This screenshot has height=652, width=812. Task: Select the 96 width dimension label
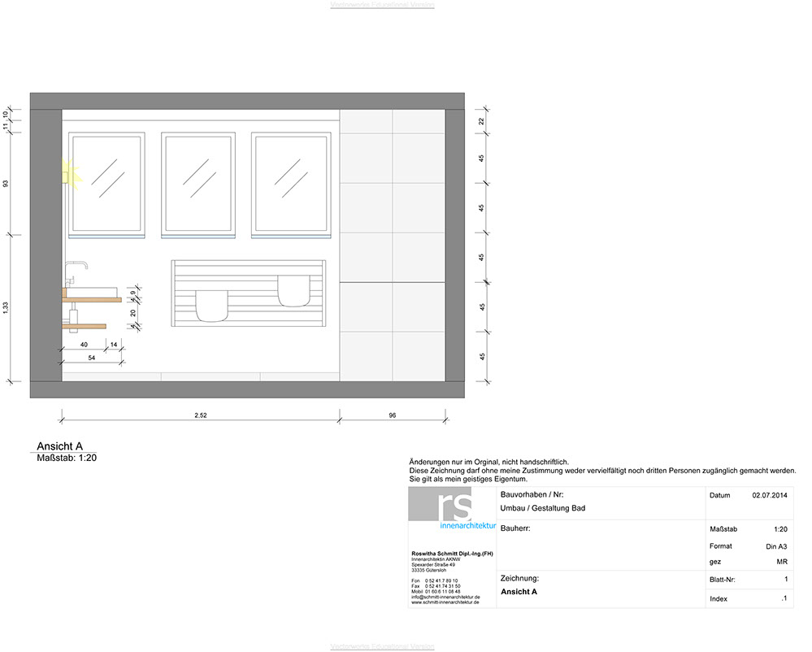click(392, 415)
